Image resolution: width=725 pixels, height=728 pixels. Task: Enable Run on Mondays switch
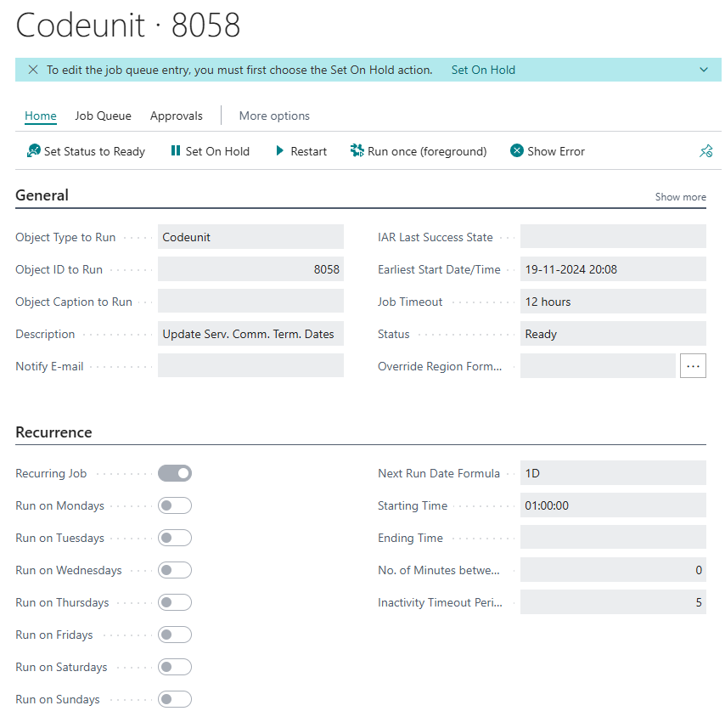click(x=175, y=505)
